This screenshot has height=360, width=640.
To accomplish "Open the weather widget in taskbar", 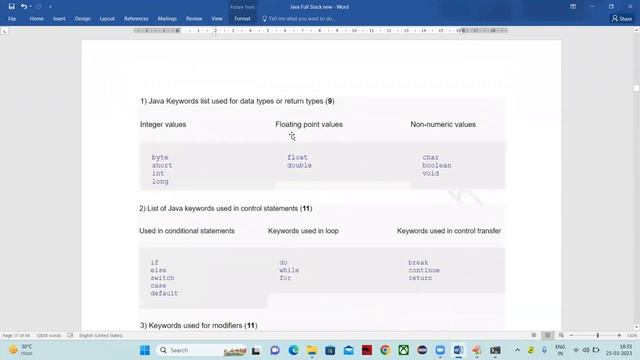I will click(20, 350).
